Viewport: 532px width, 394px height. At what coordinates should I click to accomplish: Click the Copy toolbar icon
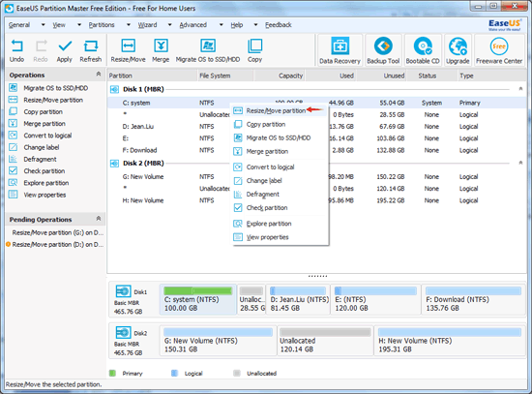(254, 51)
